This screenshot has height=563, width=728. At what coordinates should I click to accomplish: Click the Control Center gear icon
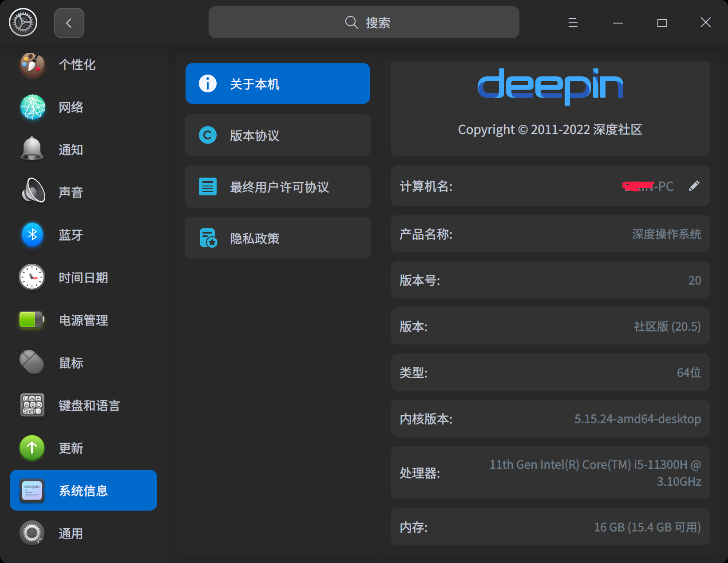click(23, 22)
